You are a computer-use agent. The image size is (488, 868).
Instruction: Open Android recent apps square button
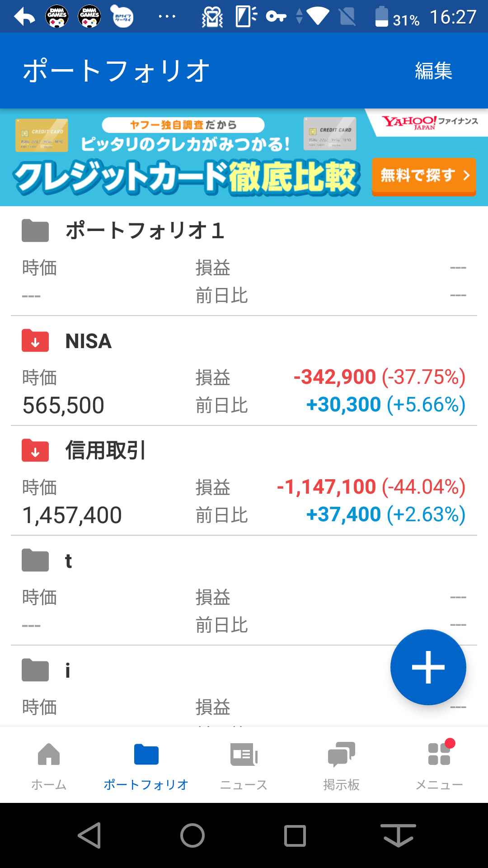[295, 835]
